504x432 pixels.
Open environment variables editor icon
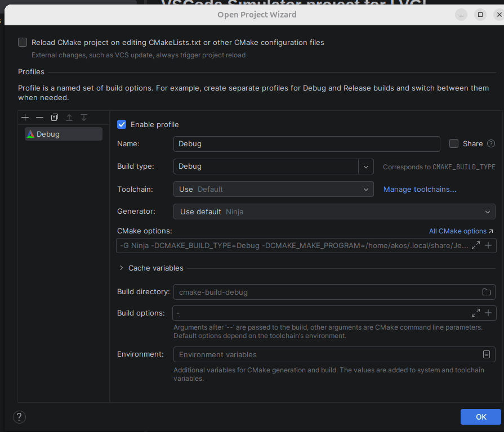pyautogui.click(x=487, y=354)
